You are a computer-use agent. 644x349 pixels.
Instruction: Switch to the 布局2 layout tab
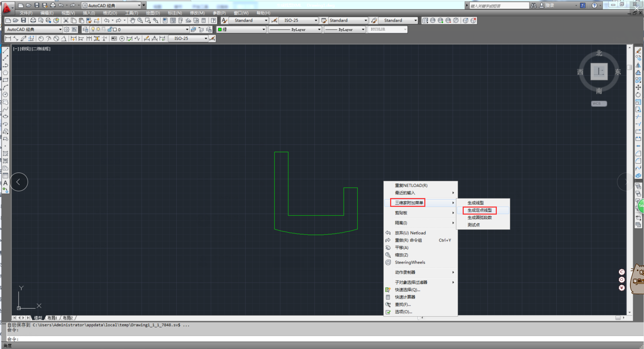point(68,318)
